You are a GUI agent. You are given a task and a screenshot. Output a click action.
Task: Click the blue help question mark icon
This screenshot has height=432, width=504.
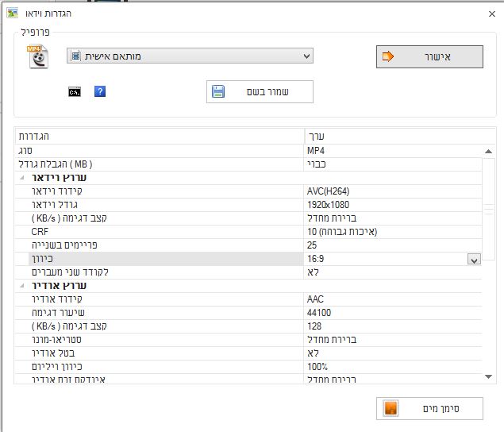click(x=99, y=92)
